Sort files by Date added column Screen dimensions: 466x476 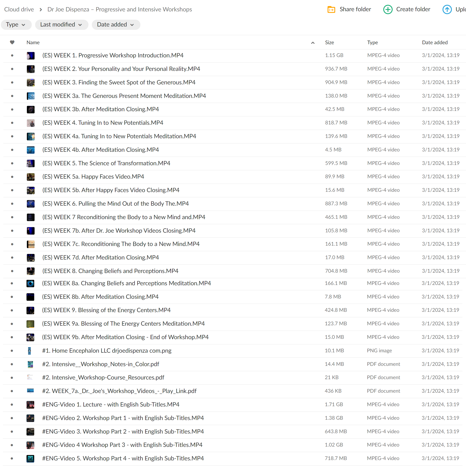435,42
